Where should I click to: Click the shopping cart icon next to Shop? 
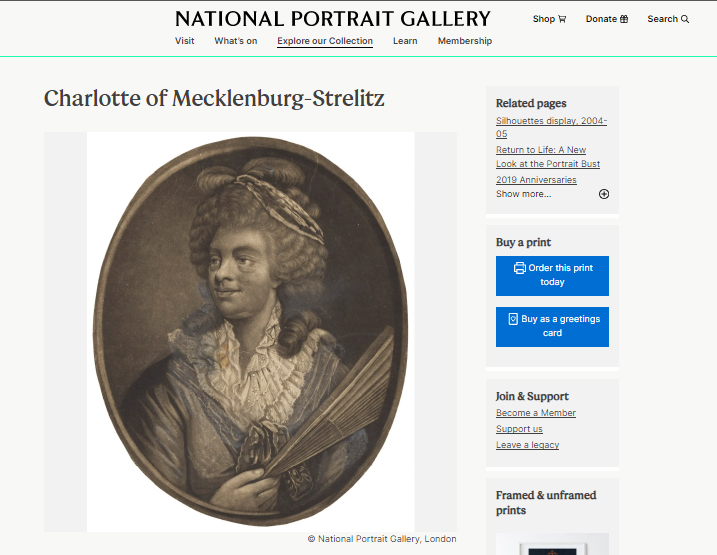tap(562, 19)
